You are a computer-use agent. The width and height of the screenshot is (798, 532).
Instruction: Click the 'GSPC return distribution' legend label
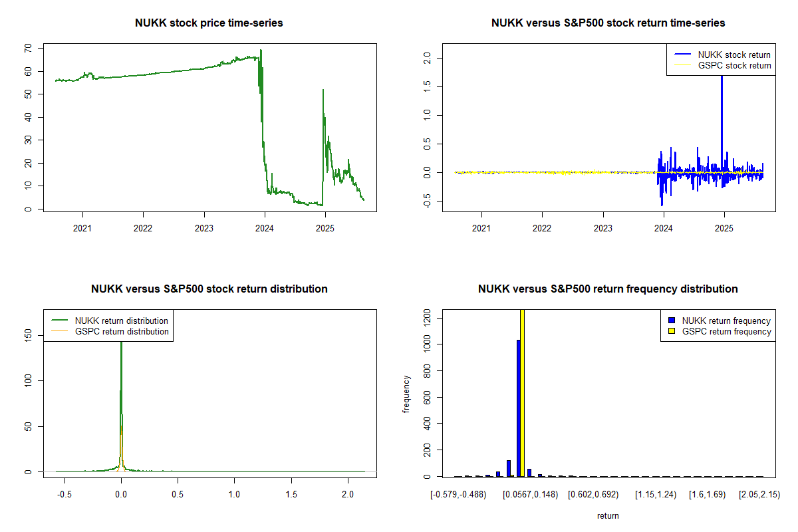[x=122, y=331]
